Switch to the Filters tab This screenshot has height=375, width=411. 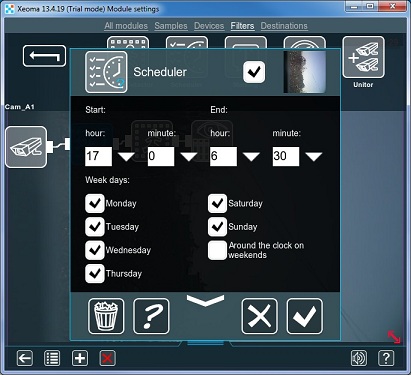pyautogui.click(x=242, y=26)
